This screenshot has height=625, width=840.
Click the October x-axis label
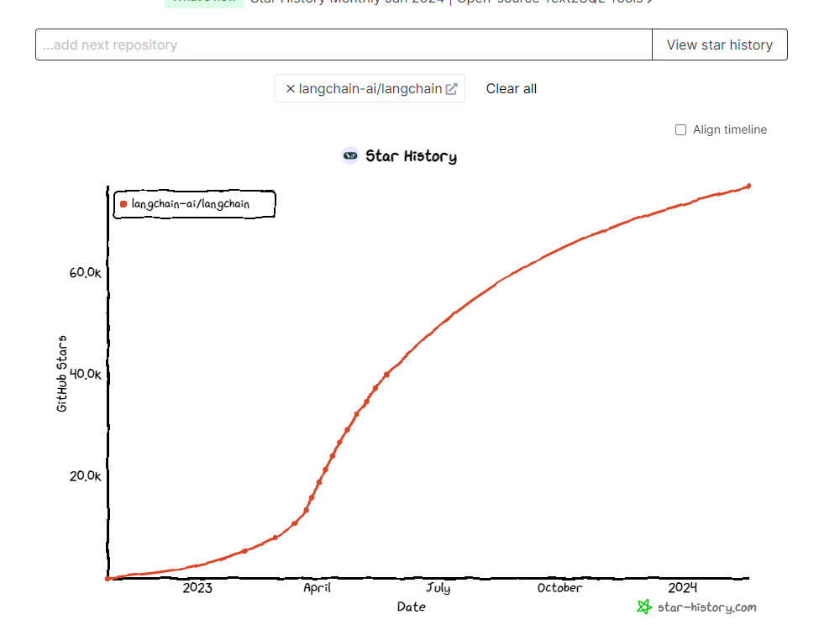pyautogui.click(x=559, y=588)
